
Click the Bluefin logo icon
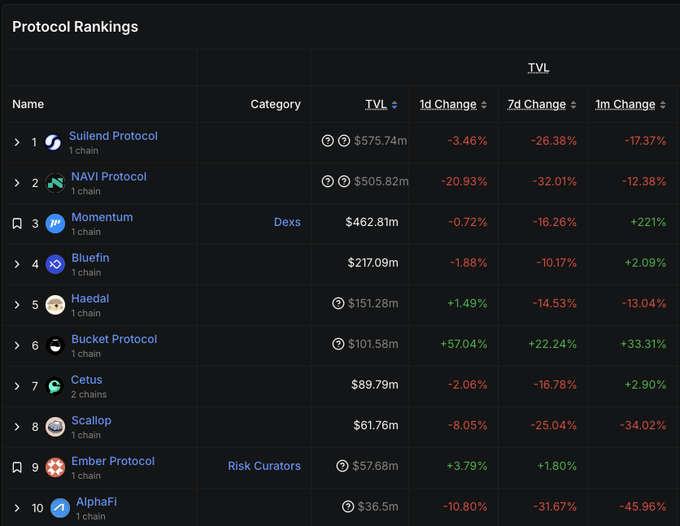(x=55, y=264)
